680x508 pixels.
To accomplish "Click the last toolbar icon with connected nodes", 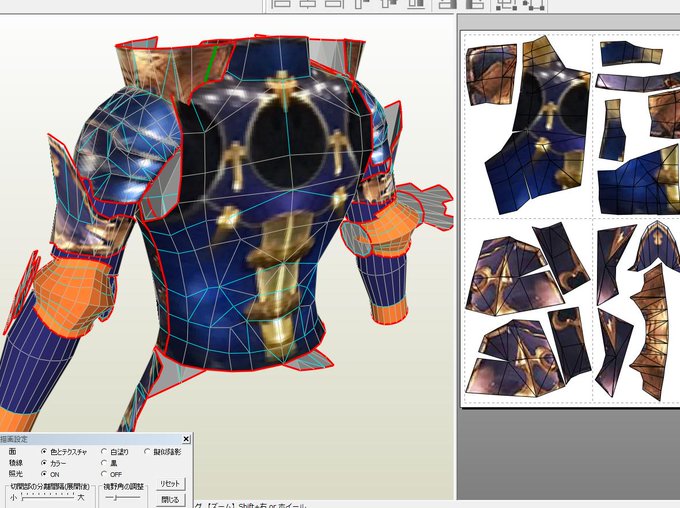I will (534, 4).
